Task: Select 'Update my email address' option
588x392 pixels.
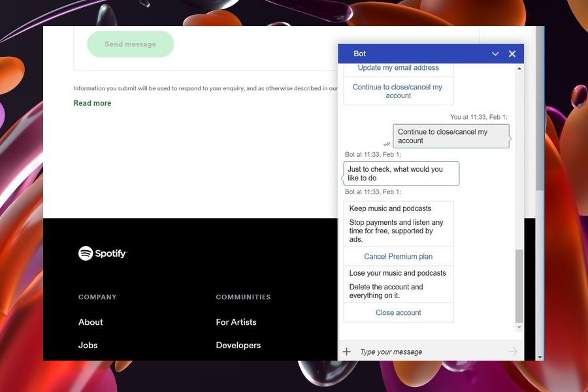Action: [399, 68]
